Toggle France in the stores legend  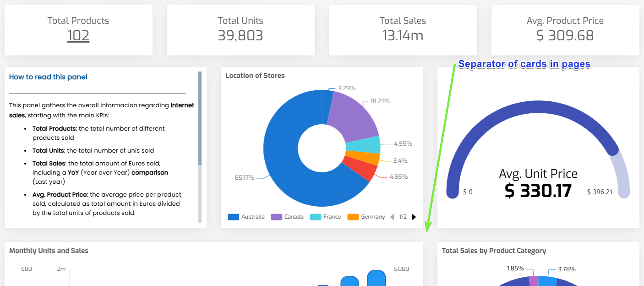326,217
